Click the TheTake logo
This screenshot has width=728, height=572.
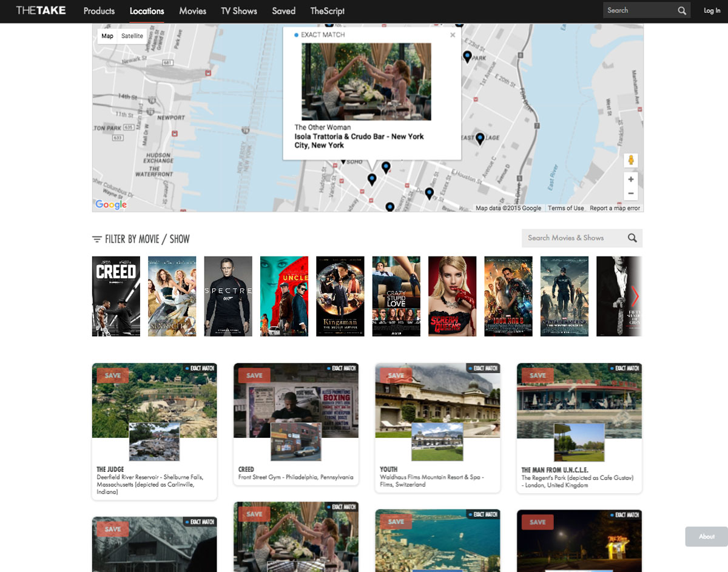[41, 10]
